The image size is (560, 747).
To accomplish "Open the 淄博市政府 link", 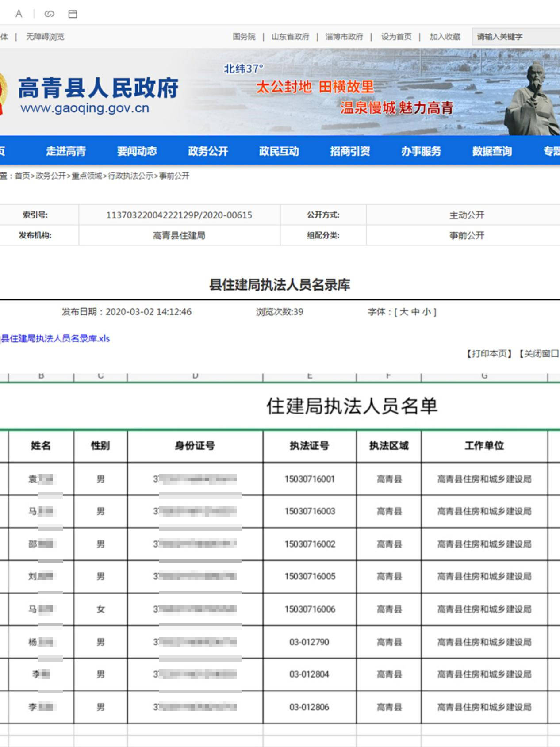I will (344, 37).
